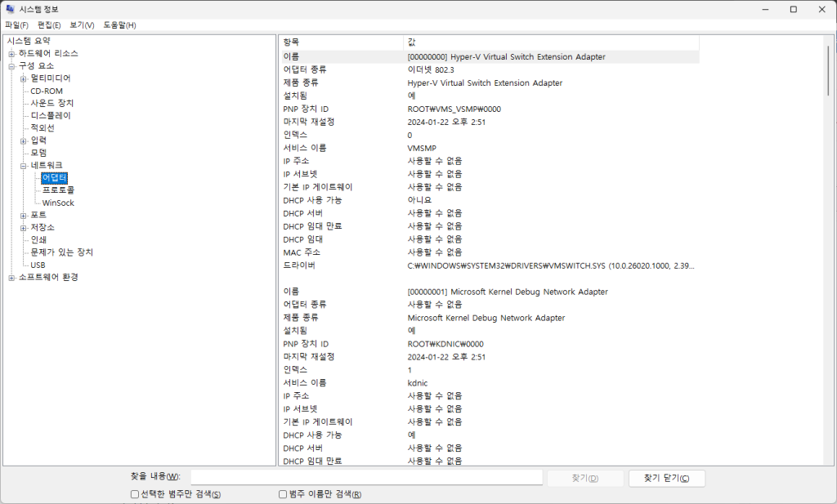Click the first DHCP 사용 가능 아니요 value

tap(419, 200)
